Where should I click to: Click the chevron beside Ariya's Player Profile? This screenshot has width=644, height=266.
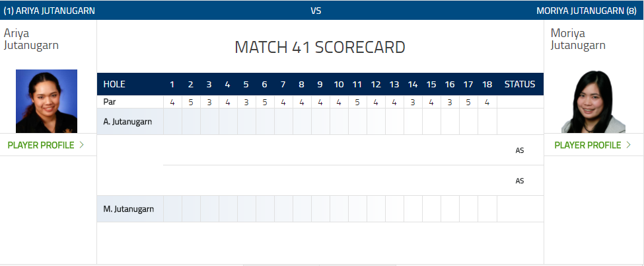[x=81, y=145]
